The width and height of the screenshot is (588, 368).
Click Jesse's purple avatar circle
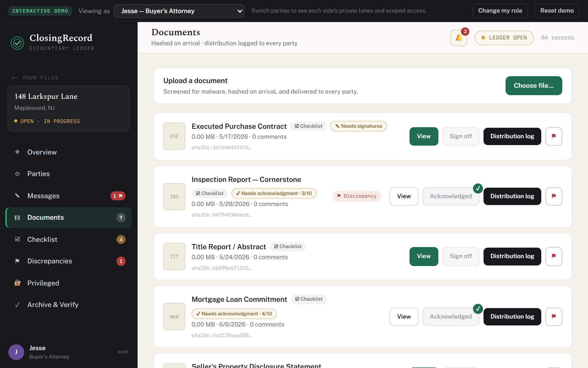click(16, 352)
